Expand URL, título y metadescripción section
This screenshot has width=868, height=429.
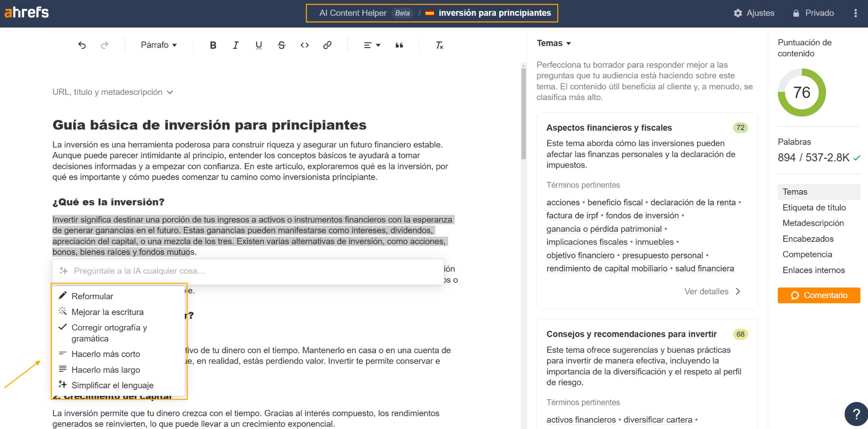(x=112, y=92)
